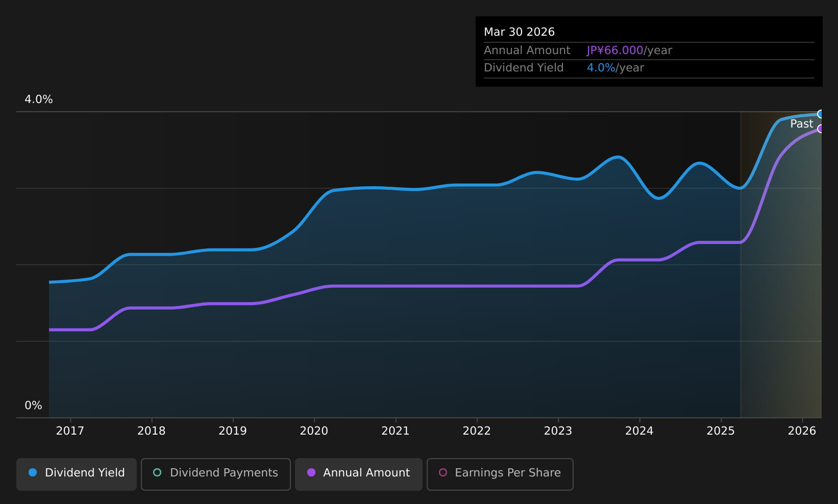Viewport: 838px width, 504px height.
Task: Enable the Earnings Per Share series
Action: coord(500,474)
